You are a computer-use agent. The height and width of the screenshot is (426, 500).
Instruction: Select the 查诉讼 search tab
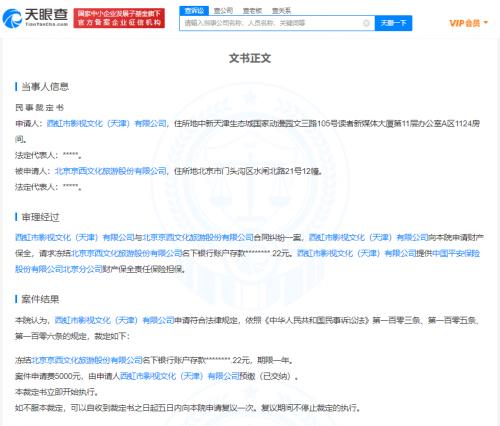click(194, 11)
